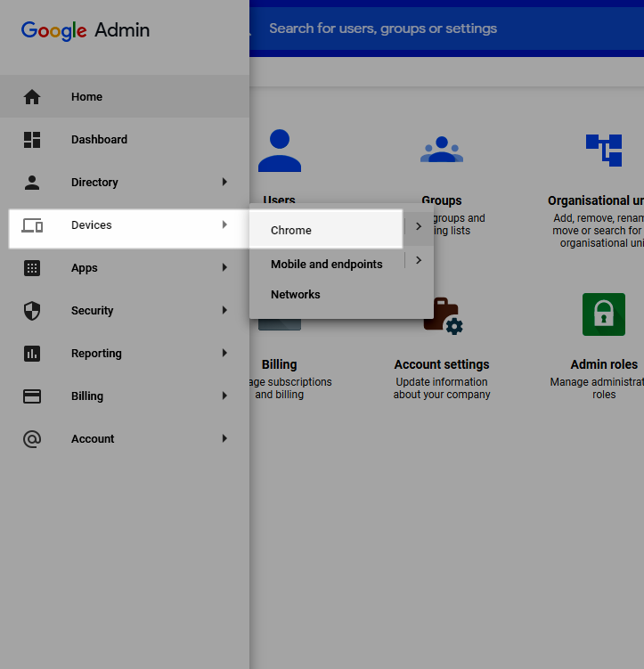Expand the Billing submenu arrow
This screenshot has width=644, height=669.
coord(224,396)
